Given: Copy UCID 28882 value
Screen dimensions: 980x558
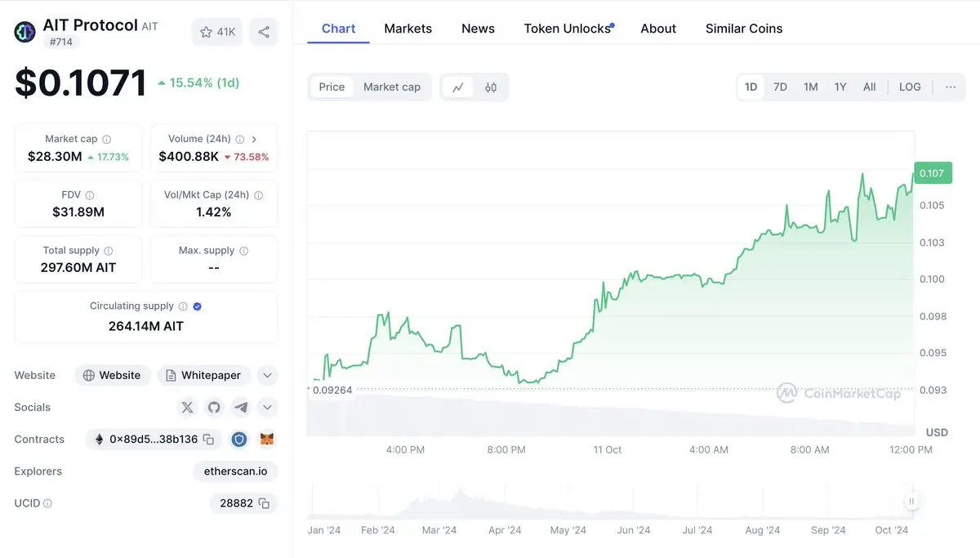Looking at the screenshot, I should (x=264, y=503).
